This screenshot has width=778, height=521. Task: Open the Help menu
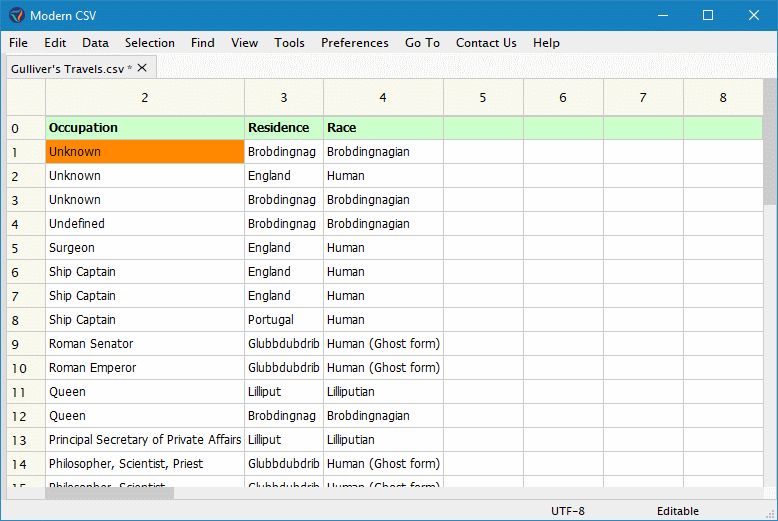pos(546,43)
